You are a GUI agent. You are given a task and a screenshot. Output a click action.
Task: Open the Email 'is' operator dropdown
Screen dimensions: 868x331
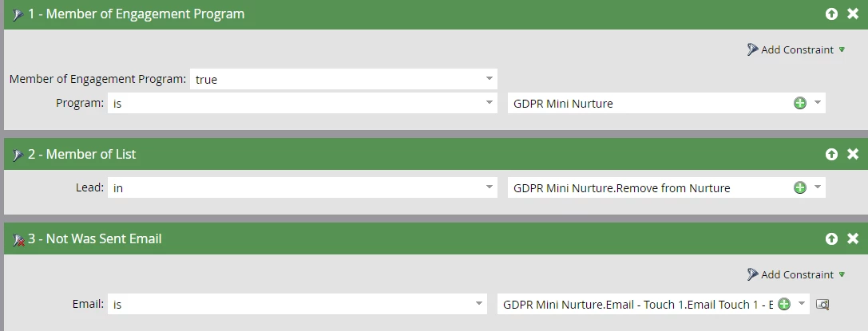[x=479, y=304]
